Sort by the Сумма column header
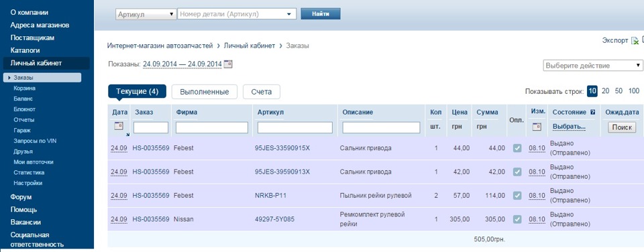Image resolution: width=644 pixels, height=252 pixels. point(487,112)
